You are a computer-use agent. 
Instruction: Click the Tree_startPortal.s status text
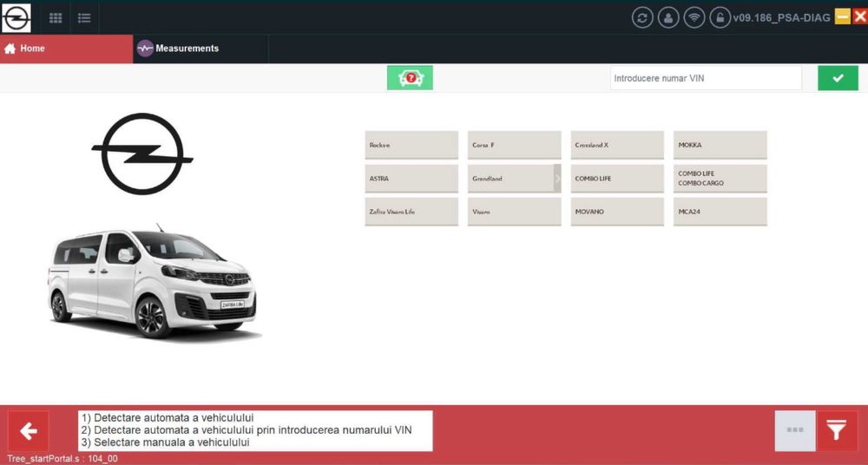62,459
